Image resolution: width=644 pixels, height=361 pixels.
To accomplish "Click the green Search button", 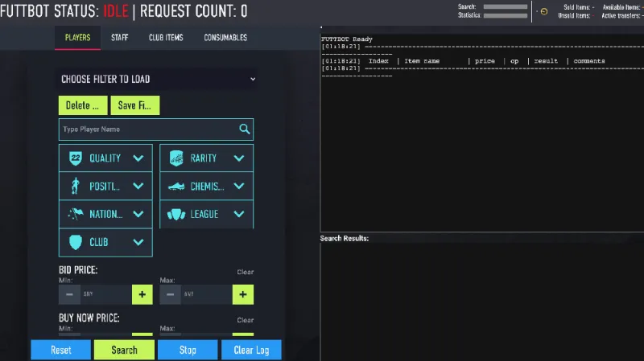I will click(125, 350).
